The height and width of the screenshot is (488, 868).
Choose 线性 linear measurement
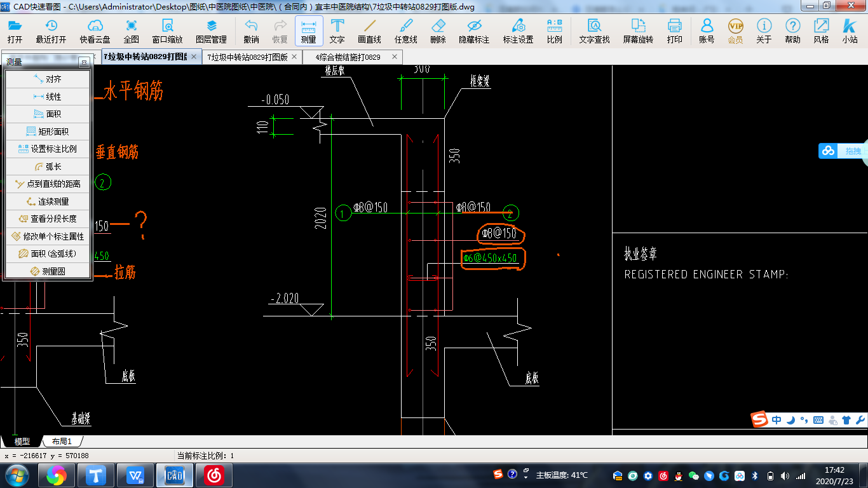(x=48, y=97)
